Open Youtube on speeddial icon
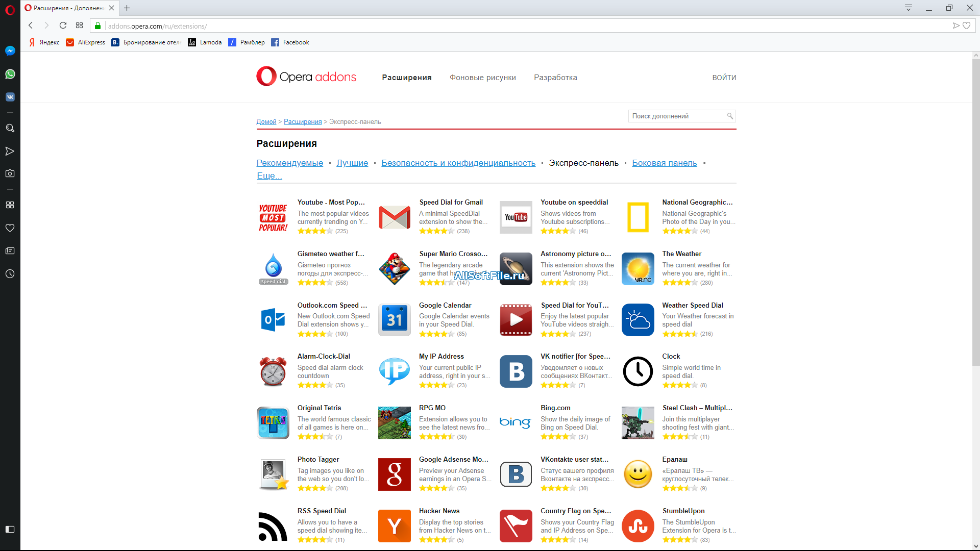 (x=516, y=217)
